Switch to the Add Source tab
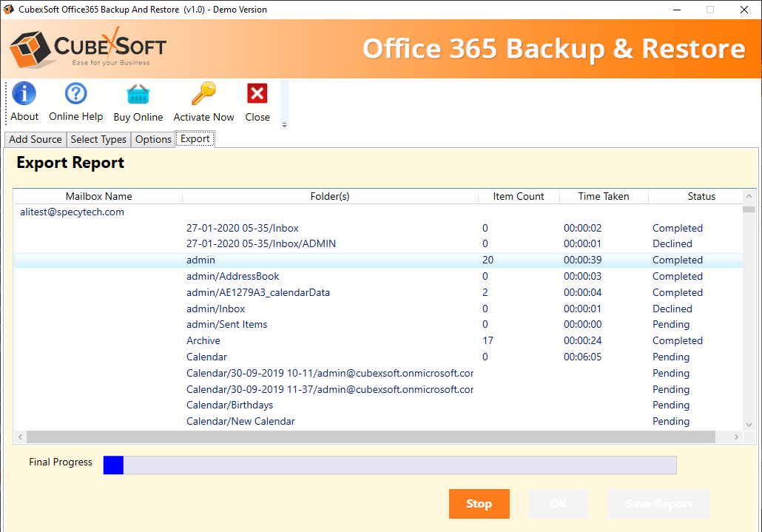This screenshot has height=532, width=762. (36, 139)
